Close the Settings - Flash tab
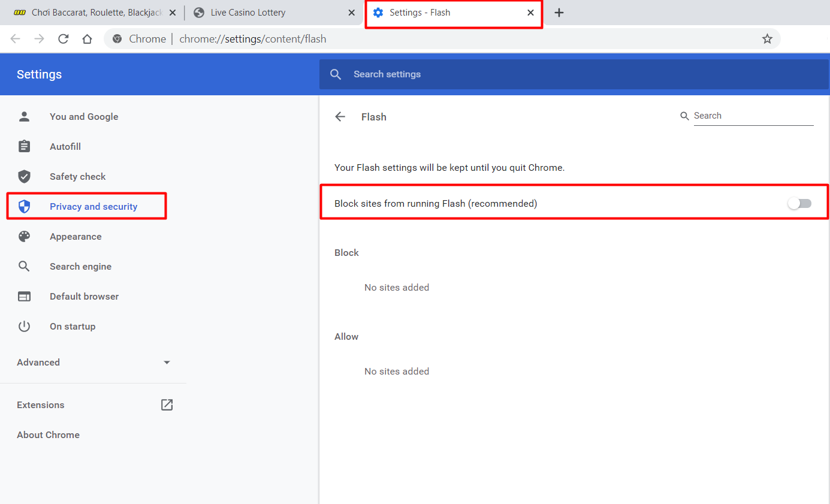 [530, 13]
